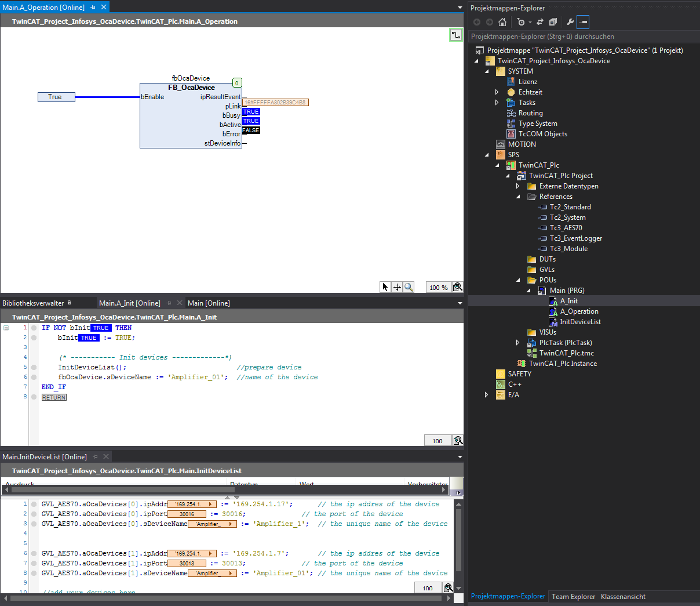This screenshot has height=606, width=700.
Task: Click the pLink value 16#FFFFFA802B39C4B8
Action: 275,103
